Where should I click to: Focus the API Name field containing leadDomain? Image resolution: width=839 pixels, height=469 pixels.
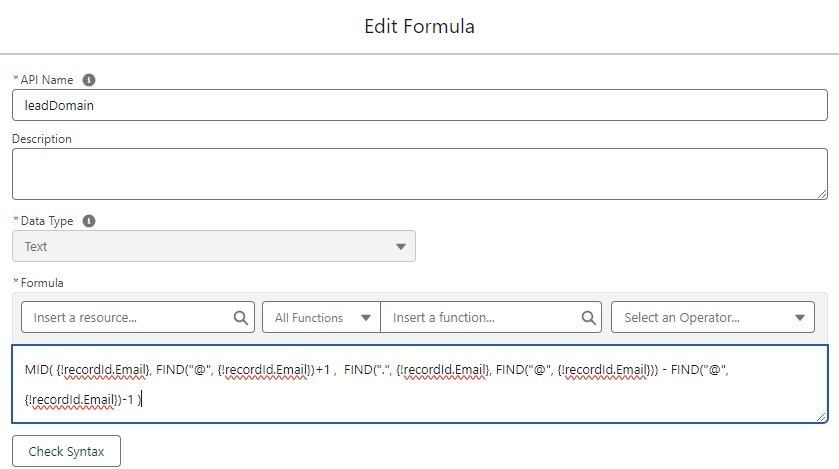pyautogui.click(x=419, y=105)
